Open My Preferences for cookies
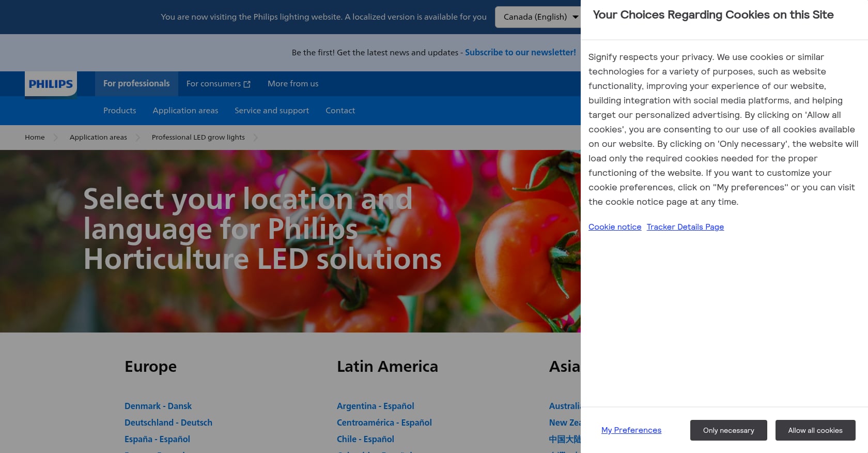The height and width of the screenshot is (453, 868). click(631, 430)
